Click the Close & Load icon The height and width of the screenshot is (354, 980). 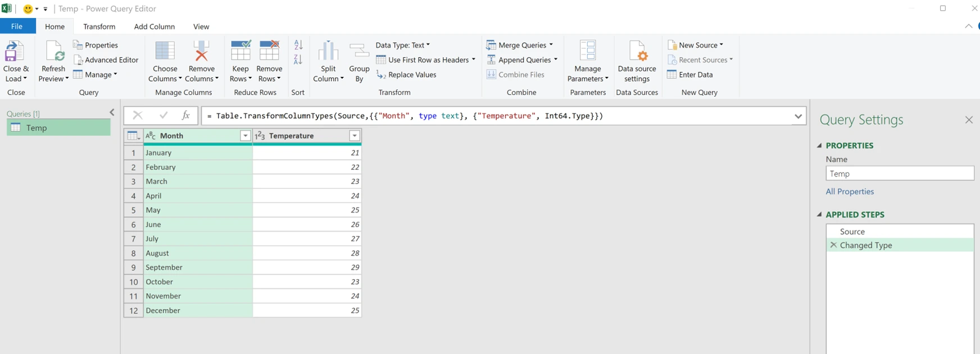coord(14,51)
